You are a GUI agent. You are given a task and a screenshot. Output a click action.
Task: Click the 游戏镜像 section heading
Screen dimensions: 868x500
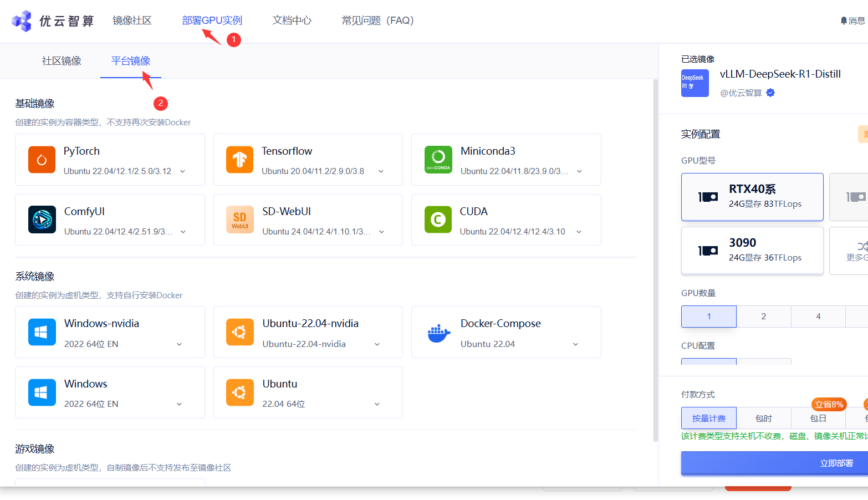(x=35, y=449)
